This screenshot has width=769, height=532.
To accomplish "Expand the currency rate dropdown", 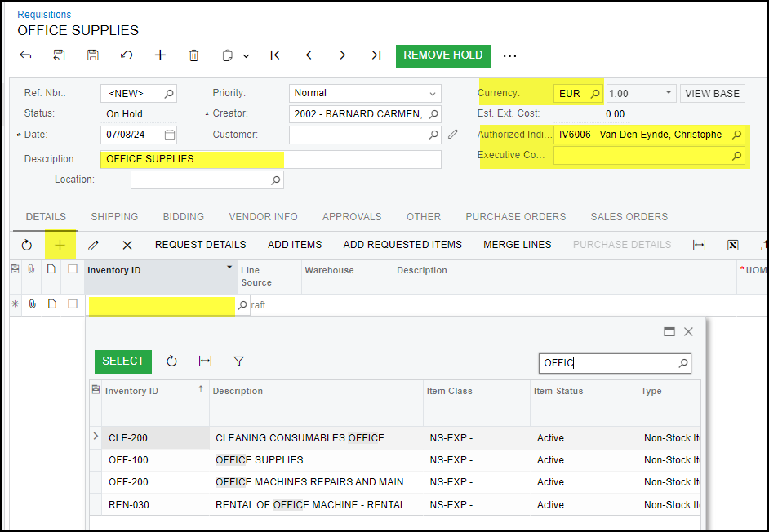I will click(669, 94).
